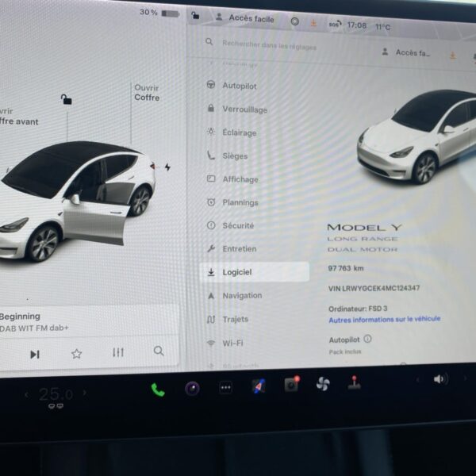476x476 pixels.
Task: Click the 25.0 temperature setting
Action: (x=56, y=394)
